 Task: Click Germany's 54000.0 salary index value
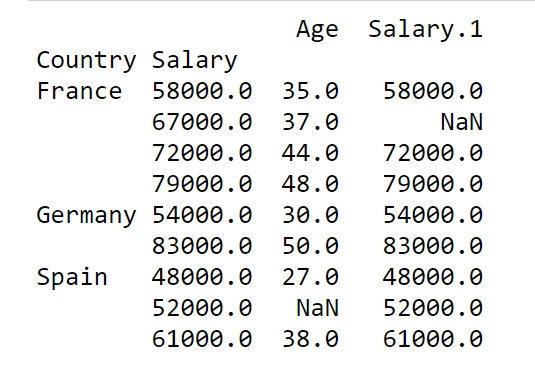[202, 215]
